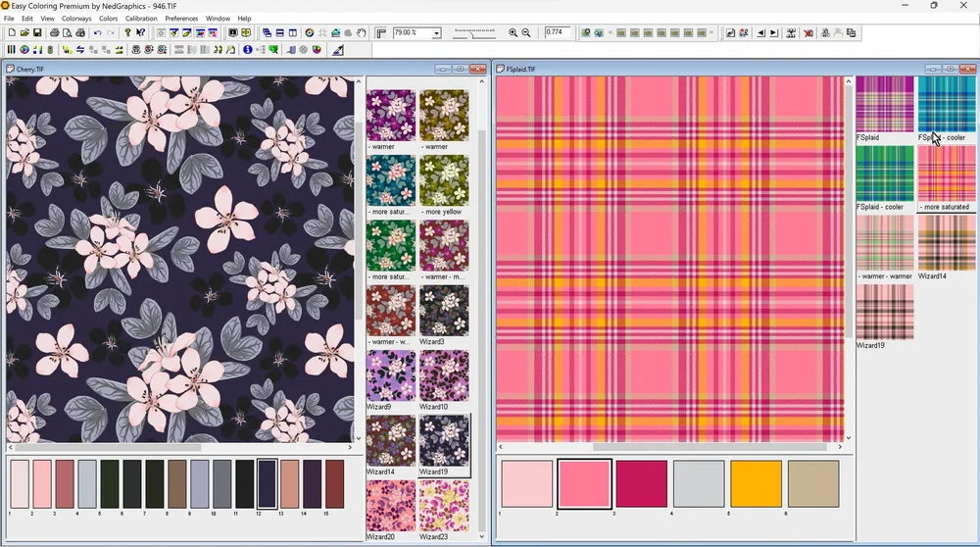980x547 pixels.
Task: Click Cherry colorway list scroll-down arrow
Action: [481, 536]
